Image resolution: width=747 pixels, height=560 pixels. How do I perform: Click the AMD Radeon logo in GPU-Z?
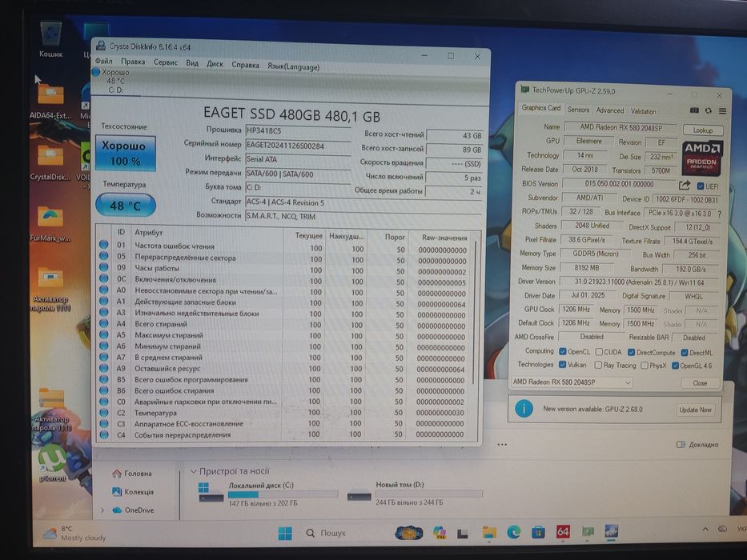[x=702, y=158]
